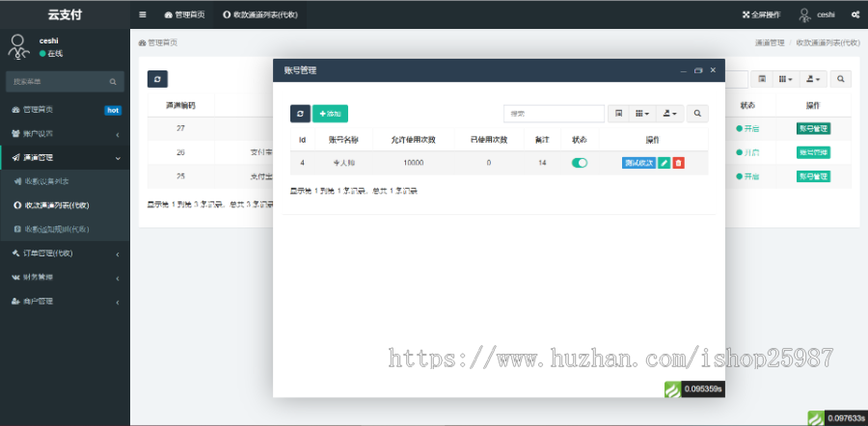Click the red trash delete icon
Screen dimensions: 868x426
point(678,163)
